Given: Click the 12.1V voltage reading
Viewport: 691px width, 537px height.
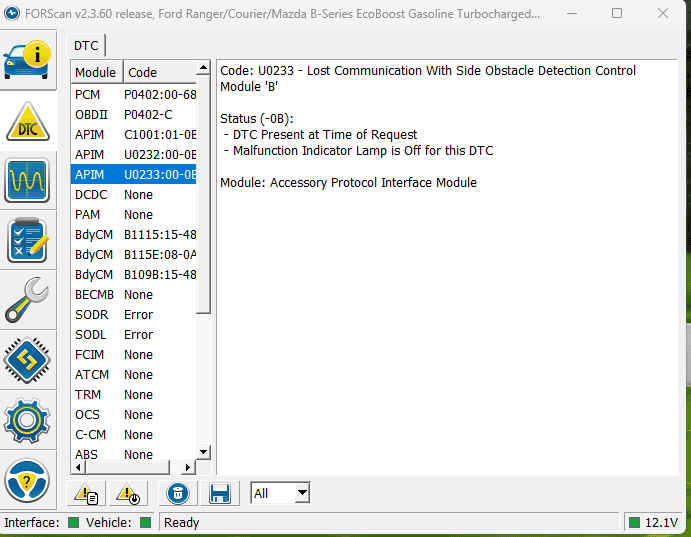Looking at the screenshot, I should (661, 523).
